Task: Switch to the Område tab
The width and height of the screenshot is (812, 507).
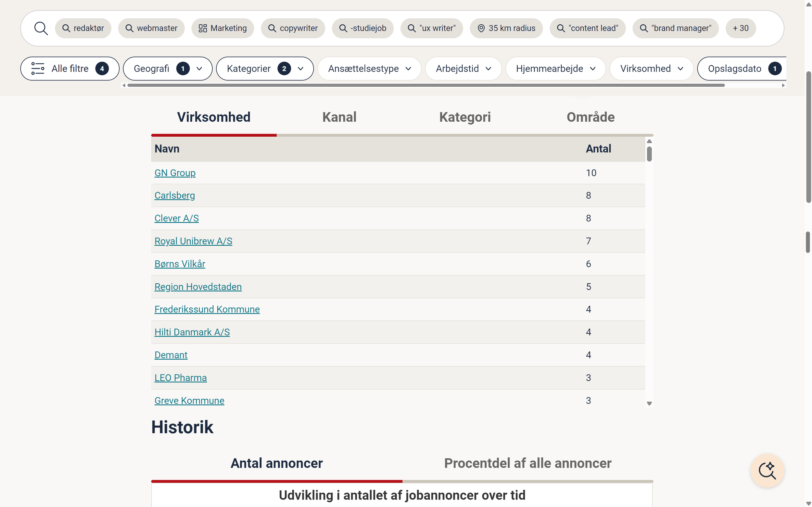Action: 590,117
